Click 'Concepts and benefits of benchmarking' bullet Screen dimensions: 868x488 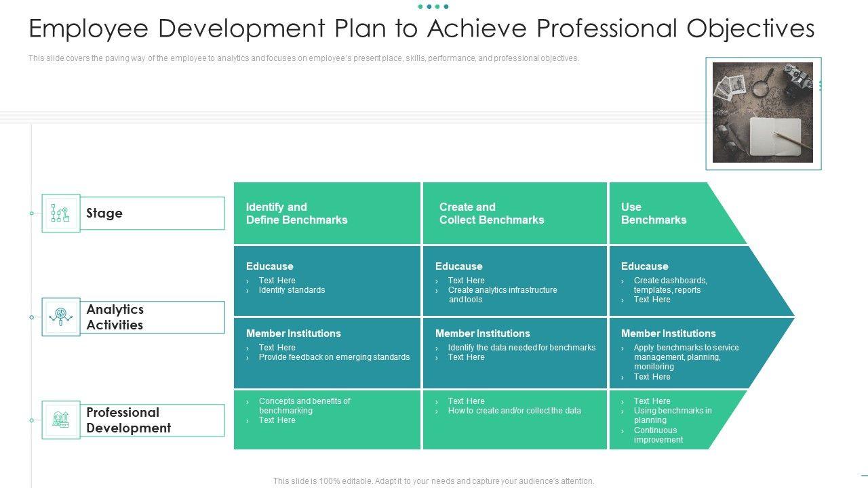(304, 406)
